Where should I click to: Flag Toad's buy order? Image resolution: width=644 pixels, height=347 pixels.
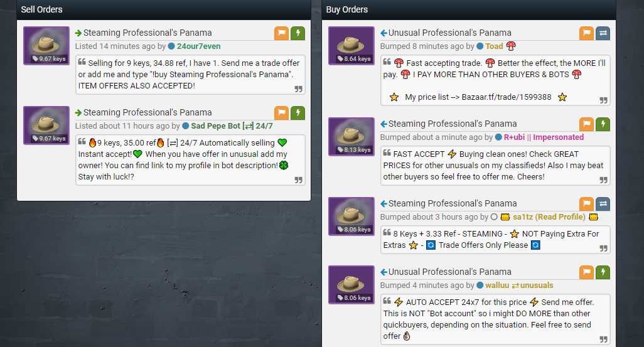coord(586,33)
